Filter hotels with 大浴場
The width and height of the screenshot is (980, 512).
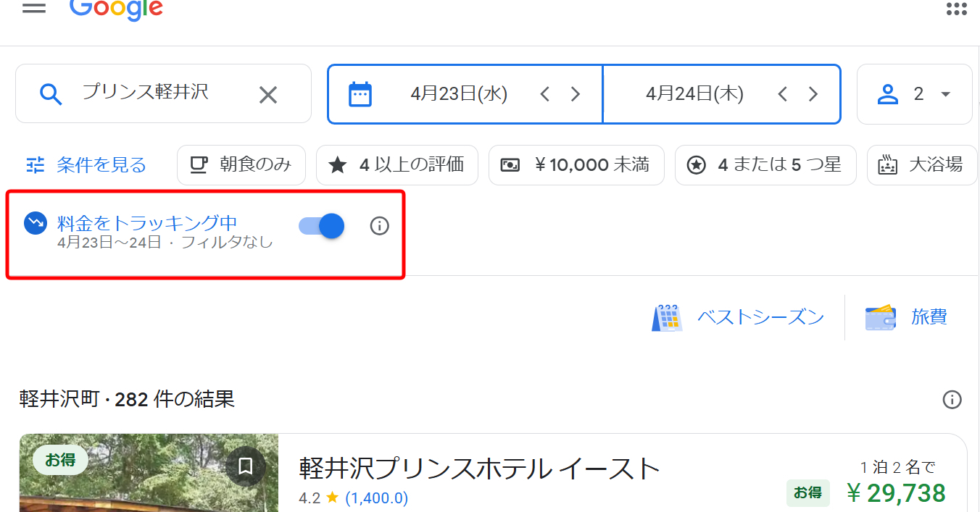pyautogui.click(x=922, y=165)
